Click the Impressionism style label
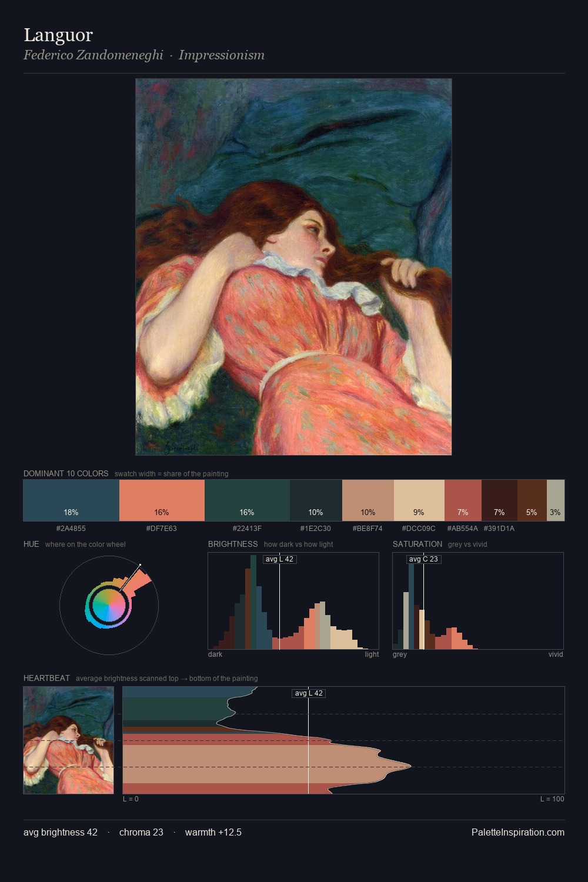This screenshot has width=588, height=882. [222, 55]
